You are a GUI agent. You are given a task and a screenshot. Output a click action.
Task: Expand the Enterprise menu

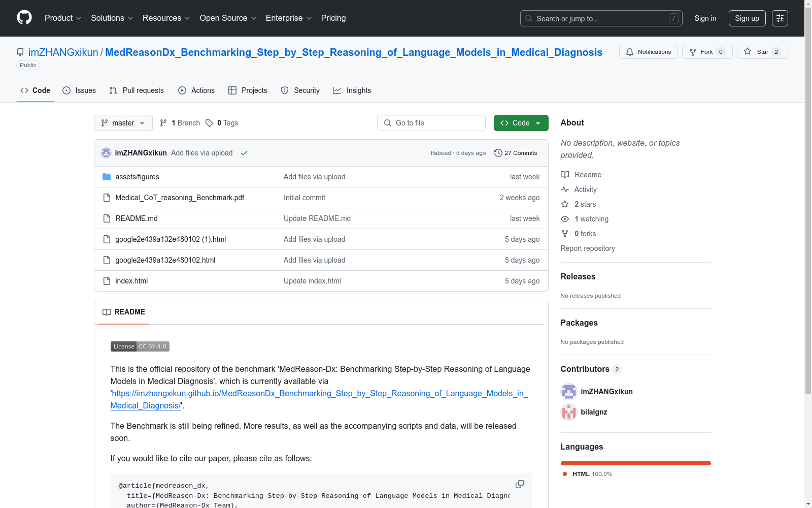tap(289, 18)
